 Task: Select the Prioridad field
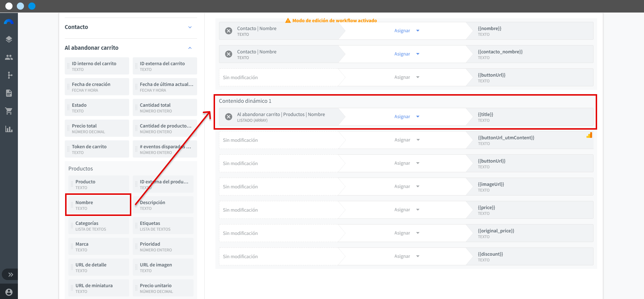point(163,246)
